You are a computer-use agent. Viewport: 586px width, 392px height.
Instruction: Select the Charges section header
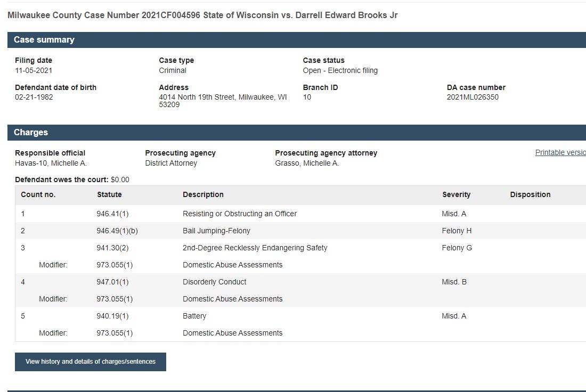coord(297,133)
